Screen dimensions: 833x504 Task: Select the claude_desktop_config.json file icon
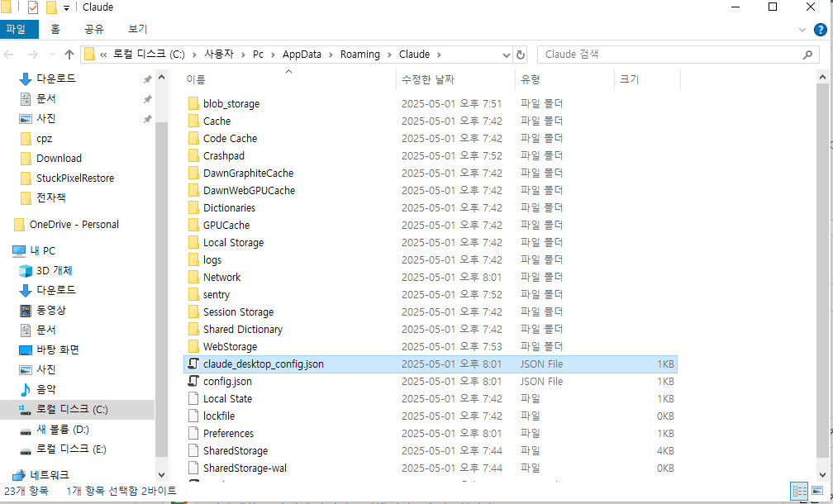tap(193, 364)
